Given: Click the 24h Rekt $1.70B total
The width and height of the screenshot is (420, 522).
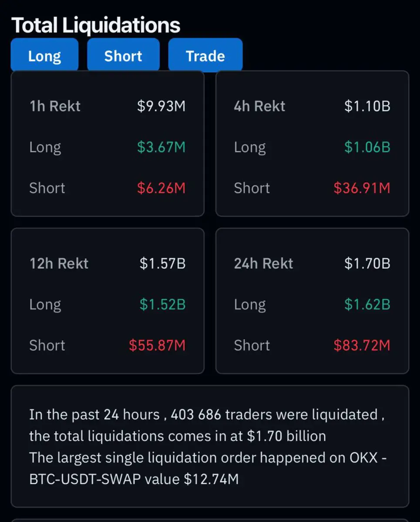Looking at the screenshot, I should click(367, 264).
